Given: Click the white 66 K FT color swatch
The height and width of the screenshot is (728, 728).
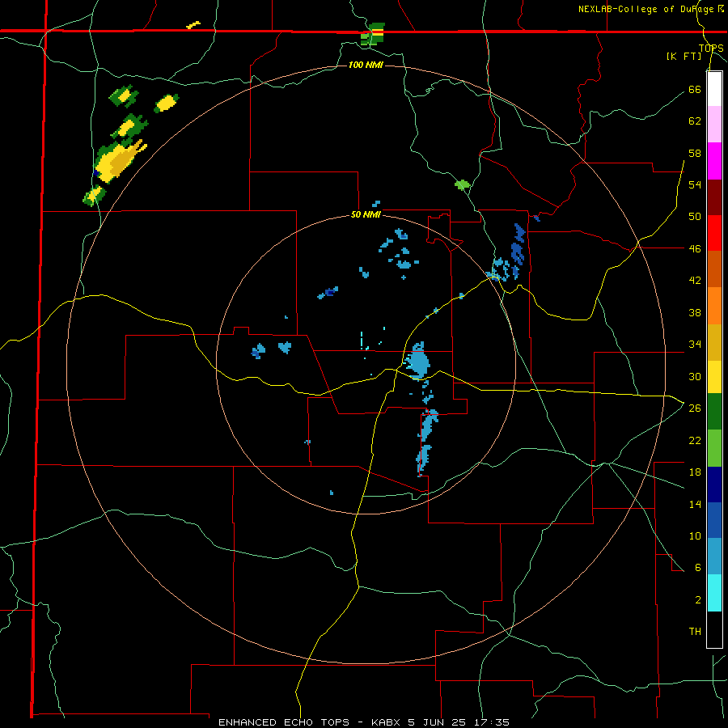Looking at the screenshot, I should [x=714, y=89].
